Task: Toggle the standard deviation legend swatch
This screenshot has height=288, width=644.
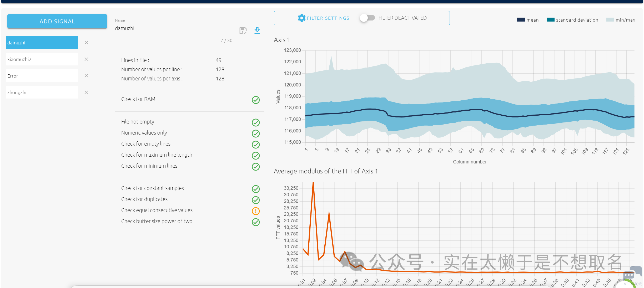Action: [x=551, y=20]
